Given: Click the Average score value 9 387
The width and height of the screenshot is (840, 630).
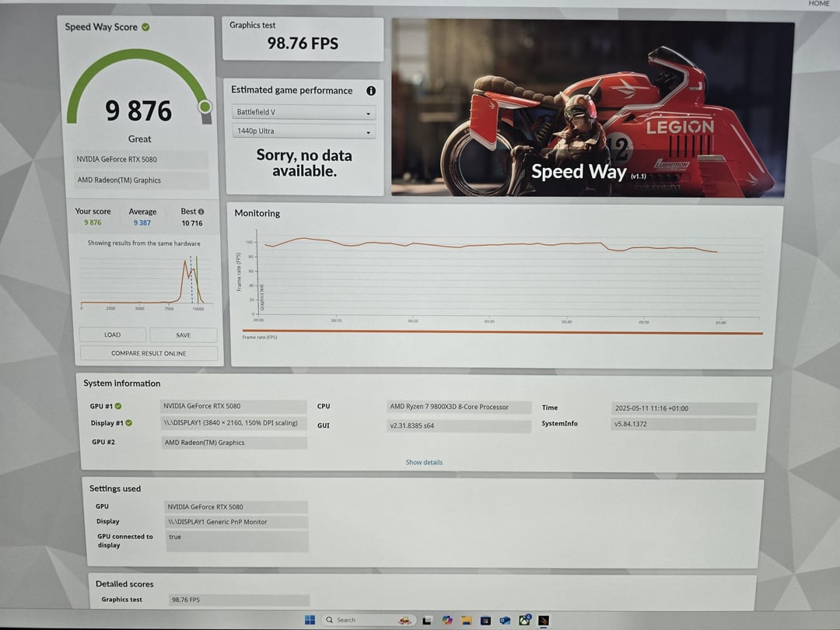Looking at the screenshot, I should 142,223.
